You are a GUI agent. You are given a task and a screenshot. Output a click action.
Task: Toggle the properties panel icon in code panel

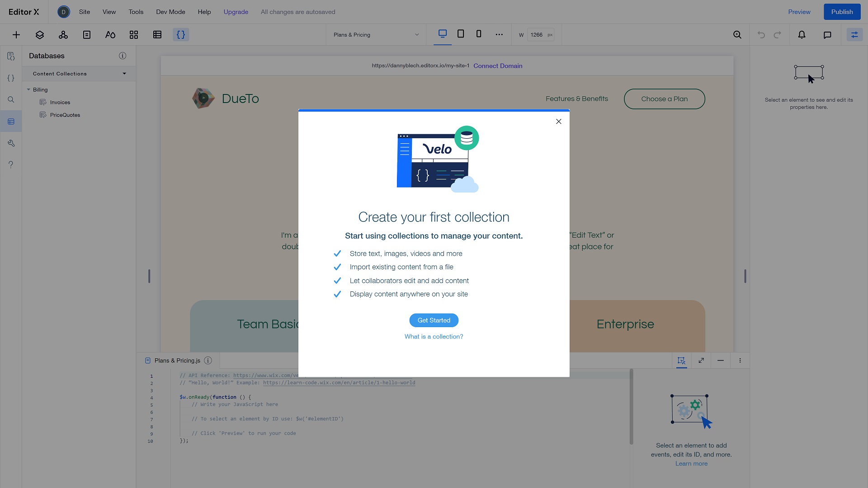pyautogui.click(x=682, y=361)
